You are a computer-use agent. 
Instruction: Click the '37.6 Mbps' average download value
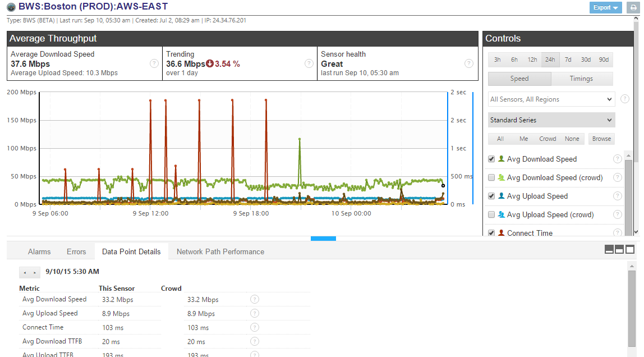coord(30,63)
